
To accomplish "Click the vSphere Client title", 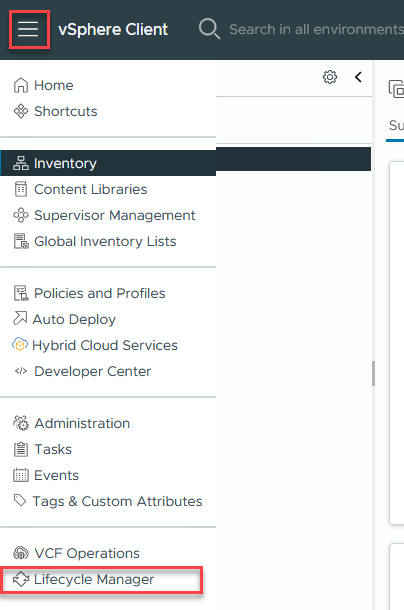I will pyautogui.click(x=113, y=30).
